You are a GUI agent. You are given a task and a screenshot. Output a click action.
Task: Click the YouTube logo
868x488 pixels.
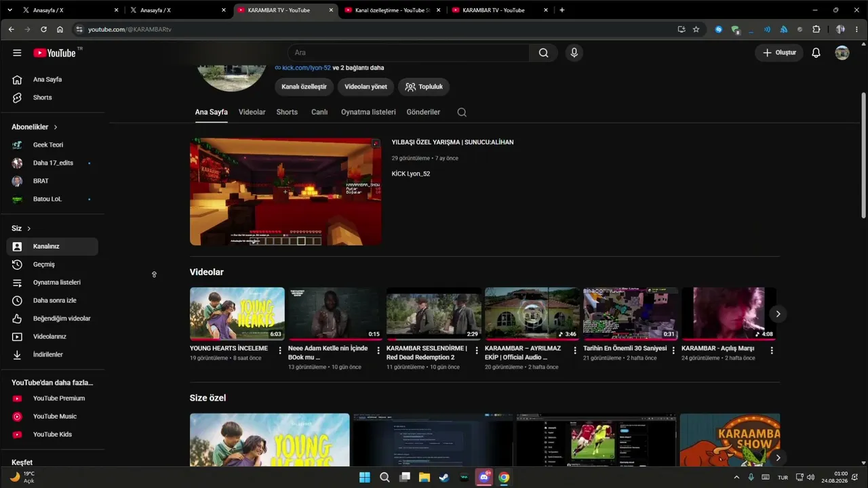click(54, 53)
